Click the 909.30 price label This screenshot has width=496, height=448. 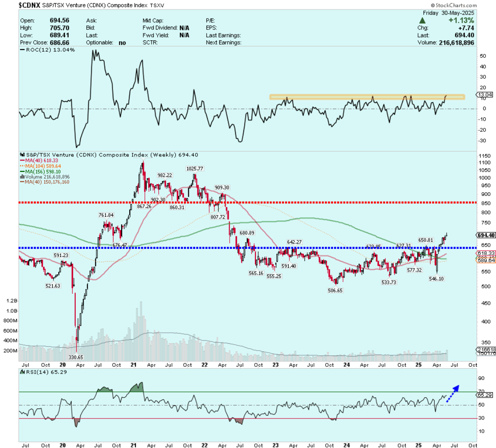222,187
